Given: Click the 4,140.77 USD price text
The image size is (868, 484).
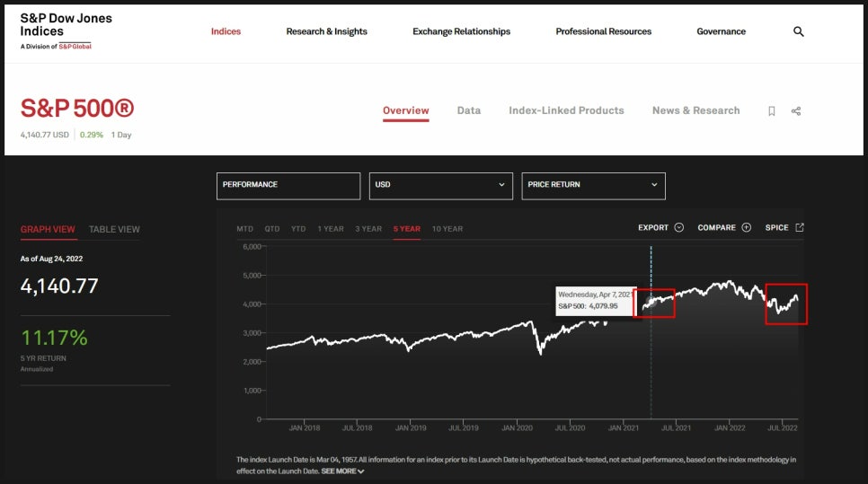Looking at the screenshot, I should click(x=45, y=135).
